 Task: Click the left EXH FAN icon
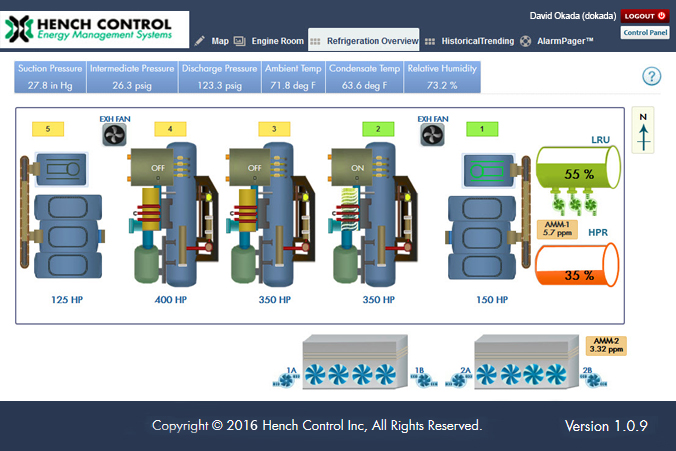[x=114, y=135]
